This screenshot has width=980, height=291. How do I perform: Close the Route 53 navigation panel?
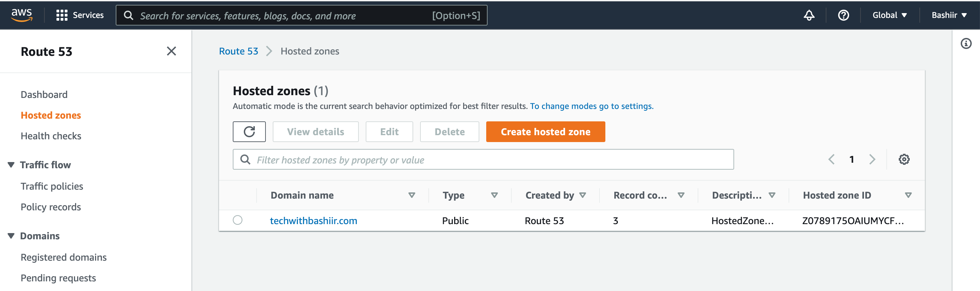171,51
